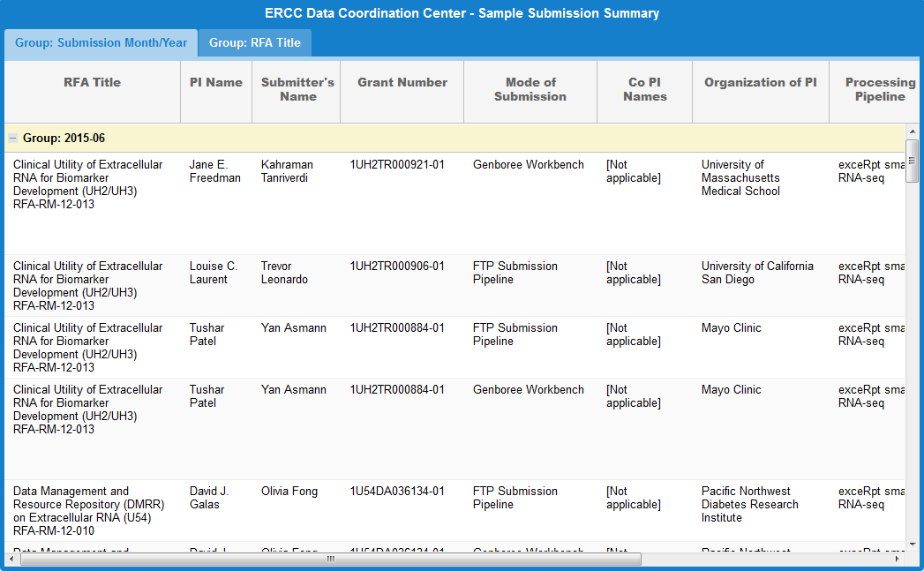The width and height of the screenshot is (924, 571).
Task: Click the Processing Pipeline column header
Action: pyautogui.click(x=875, y=90)
